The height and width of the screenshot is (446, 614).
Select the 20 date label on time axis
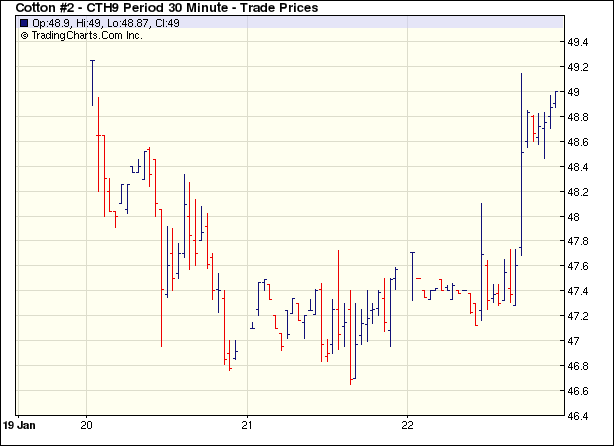[x=87, y=424]
